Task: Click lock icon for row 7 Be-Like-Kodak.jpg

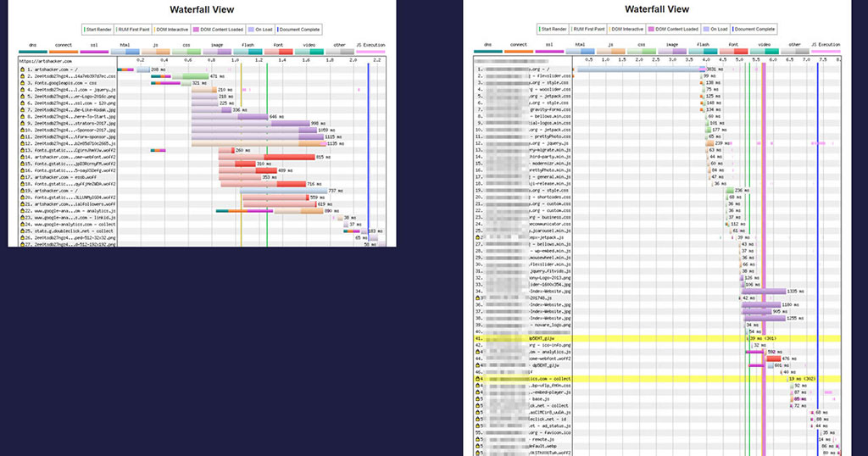Action: (x=23, y=110)
